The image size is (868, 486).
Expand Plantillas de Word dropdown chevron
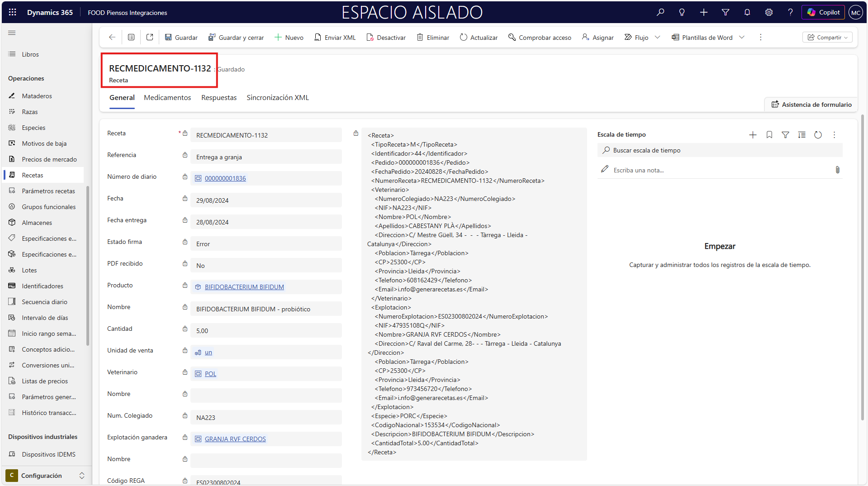tap(742, 38)
